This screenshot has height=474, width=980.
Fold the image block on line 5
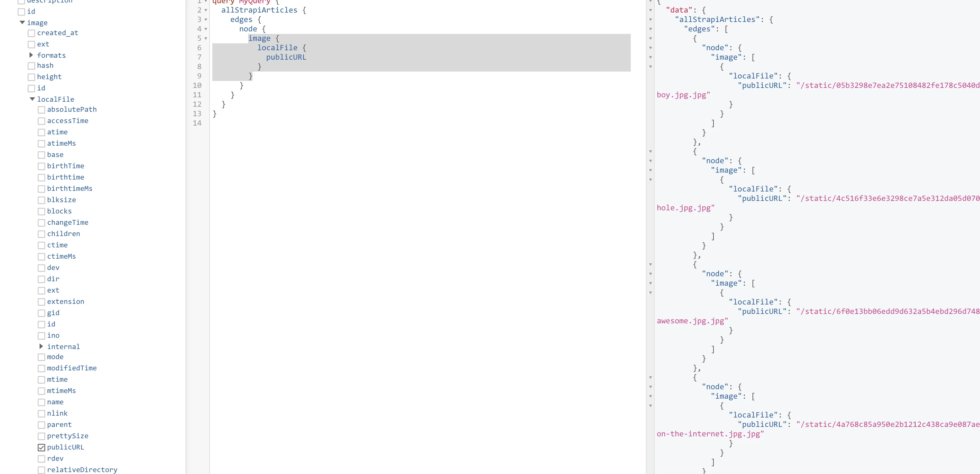pyautogui.click(x=206, y=39)
